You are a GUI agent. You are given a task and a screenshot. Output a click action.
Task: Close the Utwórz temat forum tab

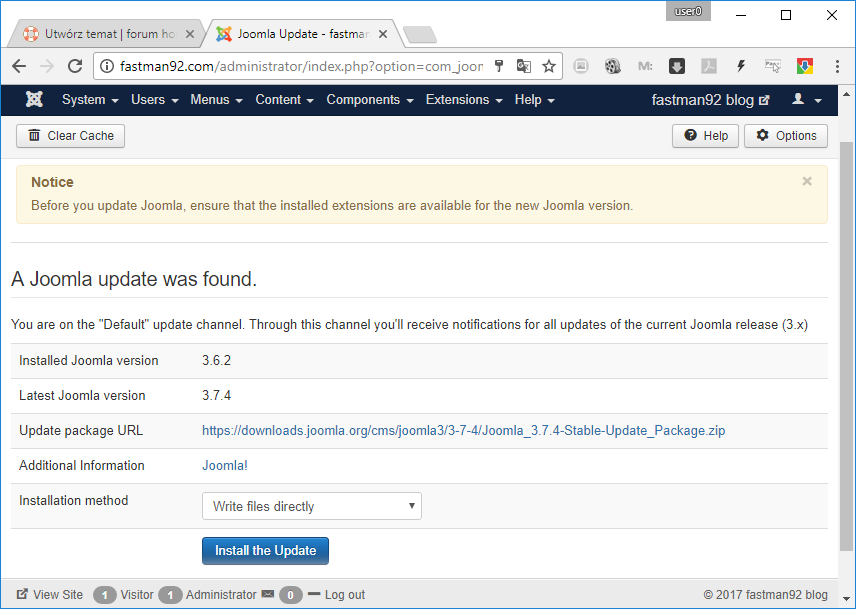(x=190, y=34)
